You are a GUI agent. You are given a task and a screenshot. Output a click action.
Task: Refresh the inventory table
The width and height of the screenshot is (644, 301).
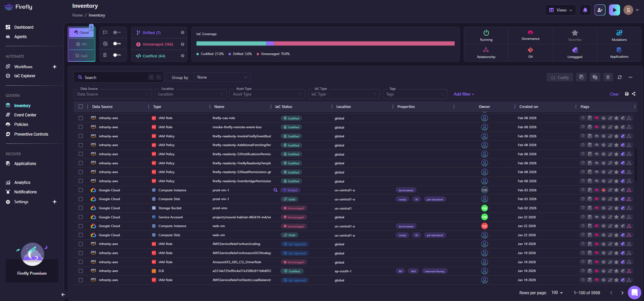coord(619,77)
